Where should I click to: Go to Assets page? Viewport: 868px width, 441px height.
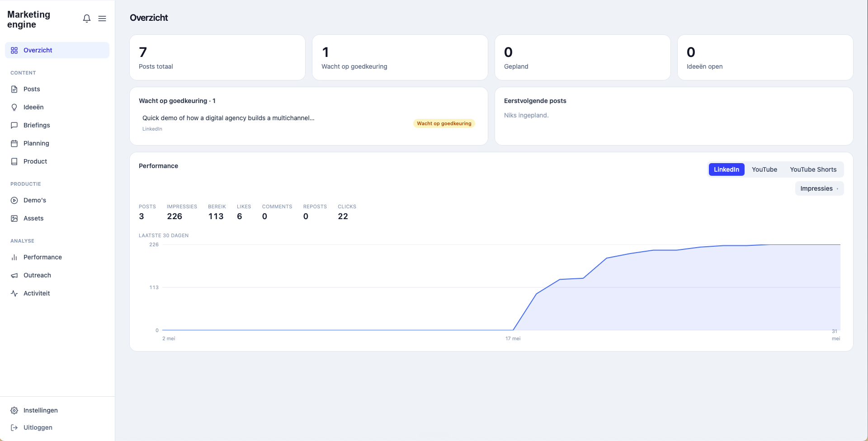click(x=57, y=218)
